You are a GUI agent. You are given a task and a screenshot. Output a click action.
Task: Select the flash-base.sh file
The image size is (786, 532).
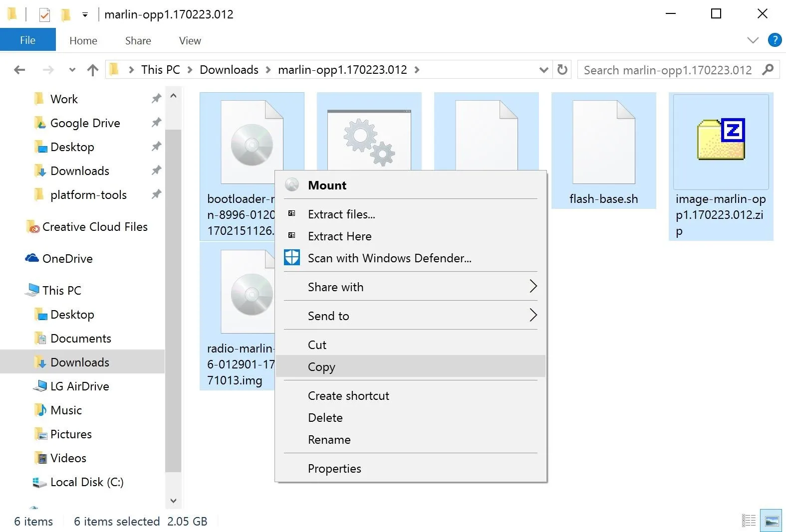pyautogui.click(x=603, y=151)
